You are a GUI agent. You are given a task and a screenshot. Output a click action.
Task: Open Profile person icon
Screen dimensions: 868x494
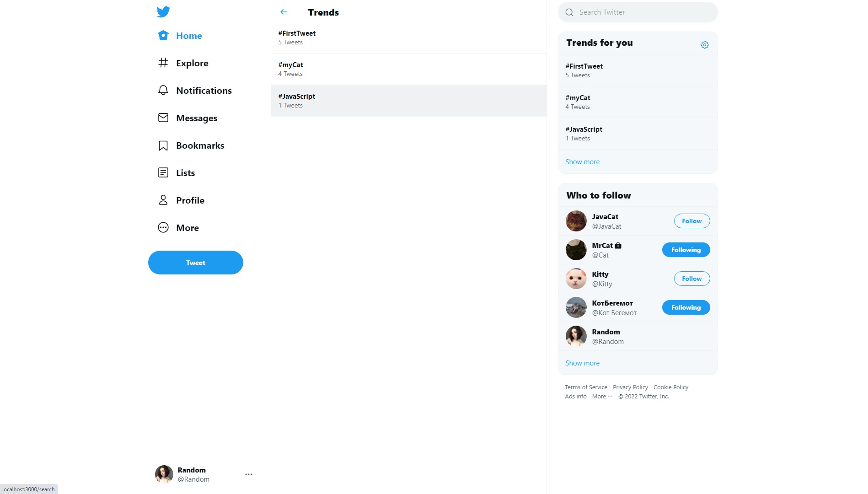(x=163, y=200)
